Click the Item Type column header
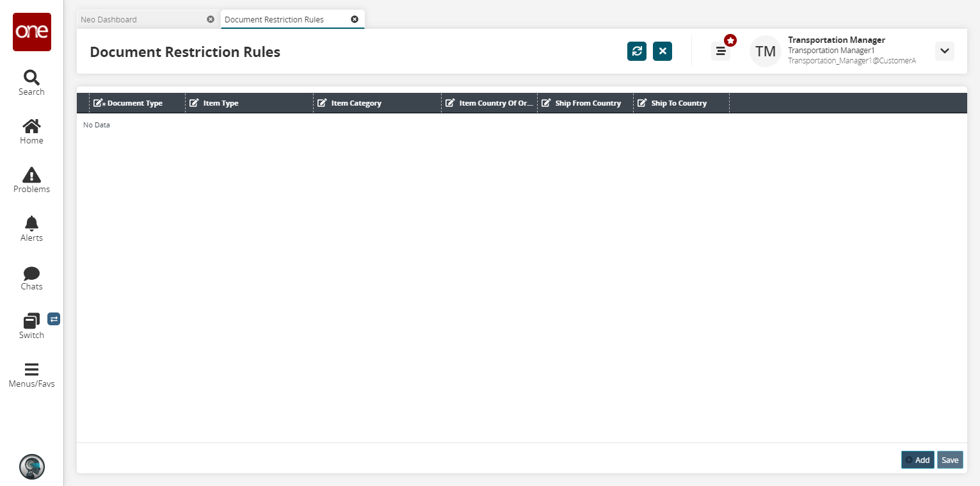Viewport: 980px width, 486px height. tap(249, 103)
